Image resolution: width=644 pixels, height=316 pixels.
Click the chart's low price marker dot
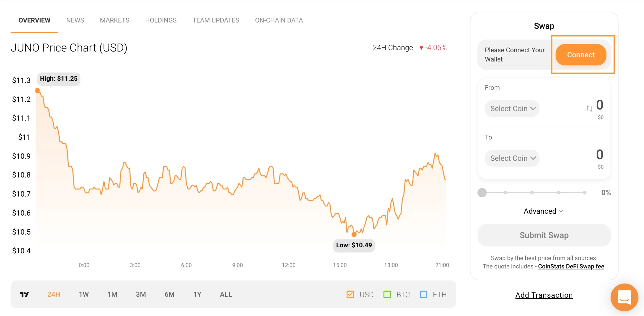(354, 234)
